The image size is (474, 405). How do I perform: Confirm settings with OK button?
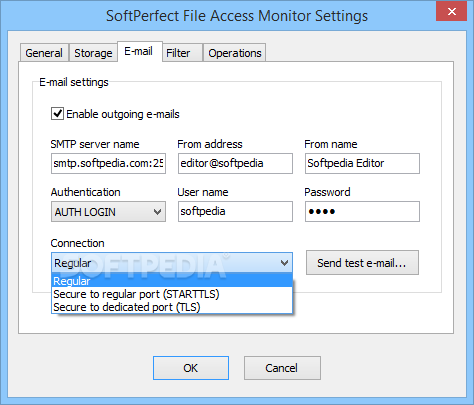point(191,368)
